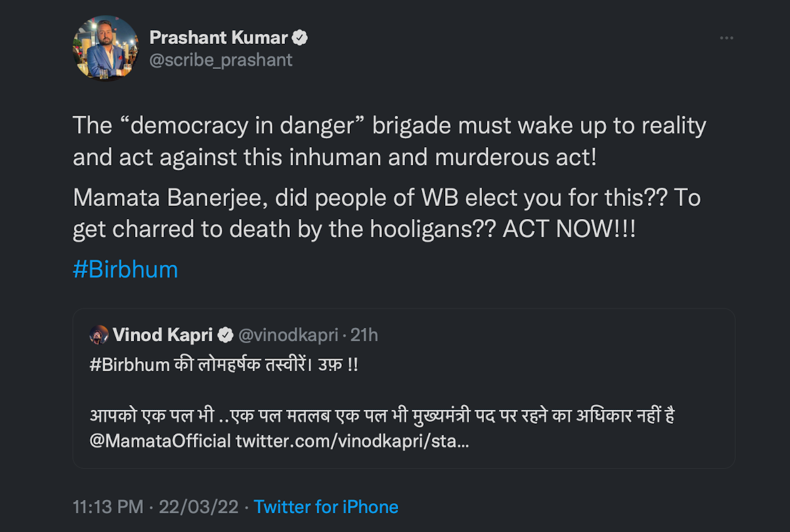Image resolution: width=790 pixels, height=532 pixels.
Task: Click the @scribe_prashant handle
Action: (221, 60)
